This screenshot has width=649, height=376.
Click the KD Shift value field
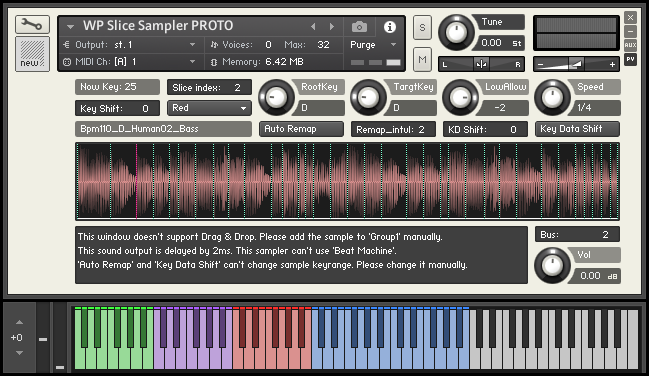485,129
